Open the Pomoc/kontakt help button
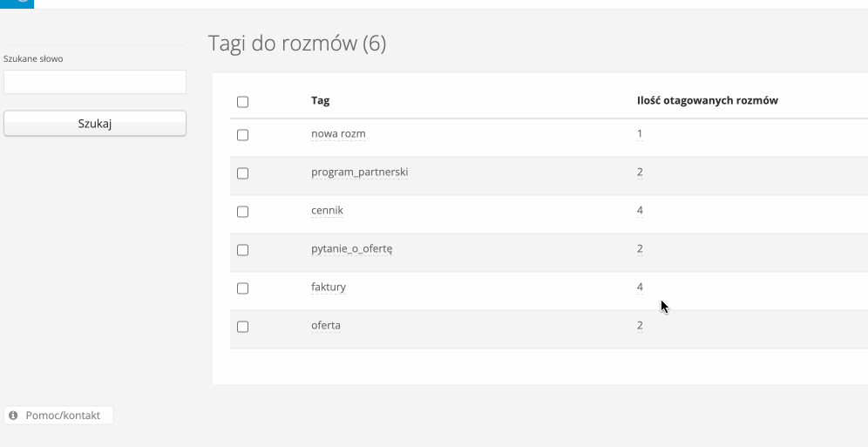868x447 pixels. 58,416
